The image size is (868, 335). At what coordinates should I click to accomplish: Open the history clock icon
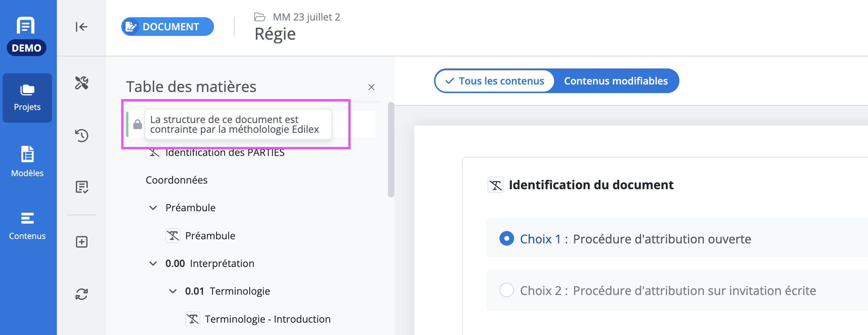[x=82, y=135]
